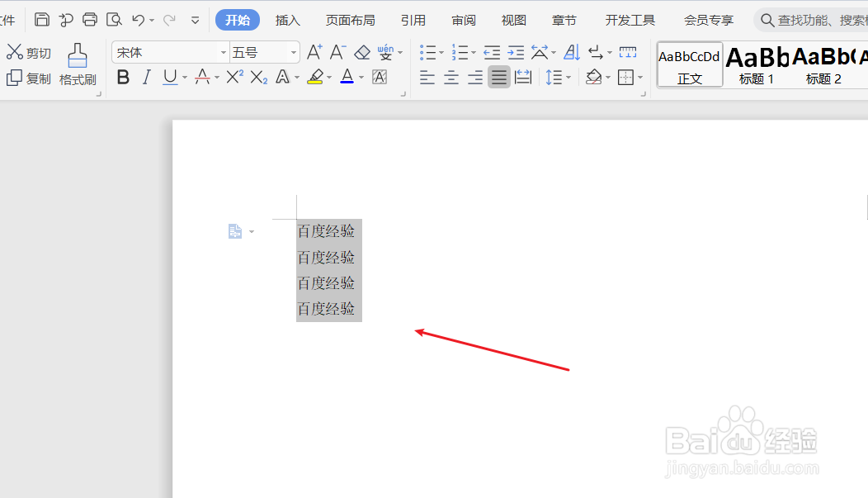Toggle italic formatting

(147, 77)
